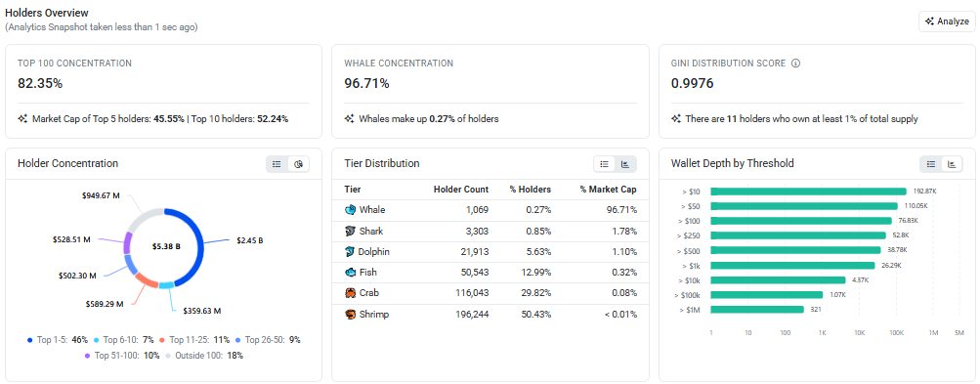Switch Wallet Depth to list view
Screen dimensions: 980x384
[930, 164]
